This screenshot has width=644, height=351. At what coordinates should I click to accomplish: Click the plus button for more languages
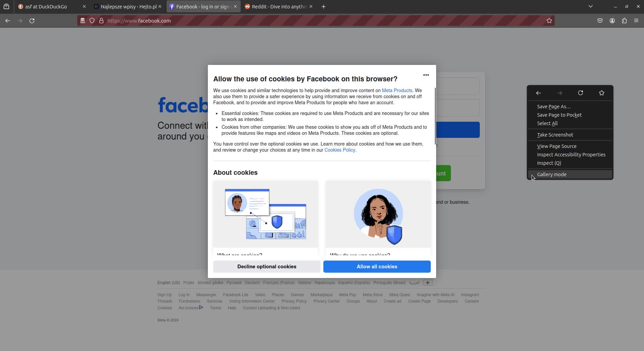(x=427, y=283)
